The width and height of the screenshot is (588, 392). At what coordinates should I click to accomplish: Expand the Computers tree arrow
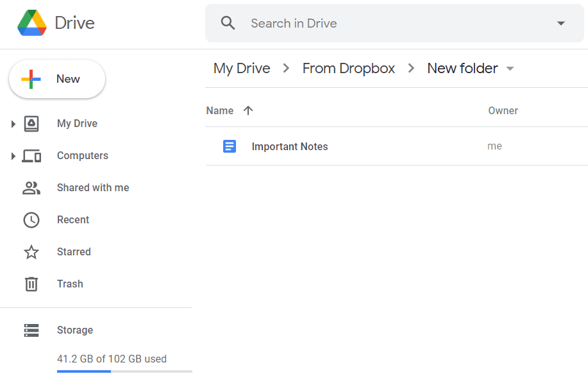13,156
